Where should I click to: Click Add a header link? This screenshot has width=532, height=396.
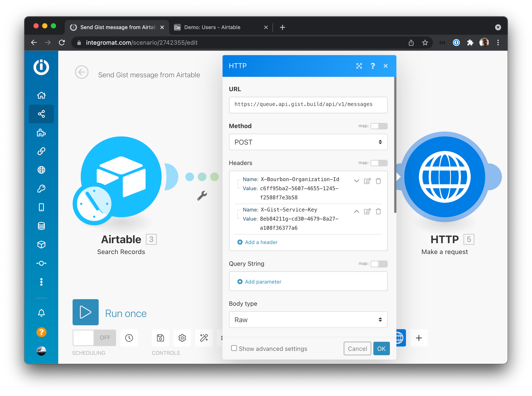point(261,242)
